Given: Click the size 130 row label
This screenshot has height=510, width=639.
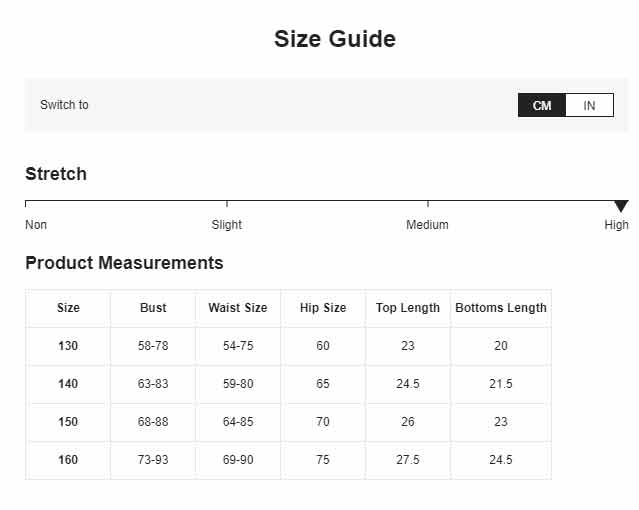Looking at the screenshot, I should pos(68,346).
